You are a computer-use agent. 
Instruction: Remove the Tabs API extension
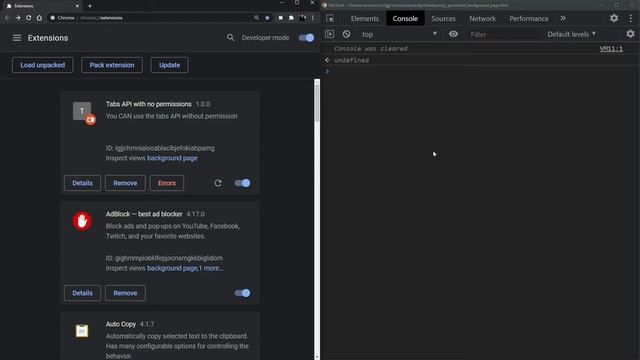pos(125,183)
